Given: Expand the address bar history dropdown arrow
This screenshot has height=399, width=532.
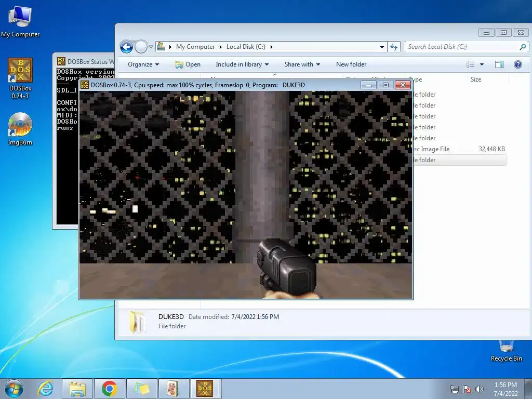Looking at the screenshot, I should (382, 47).
